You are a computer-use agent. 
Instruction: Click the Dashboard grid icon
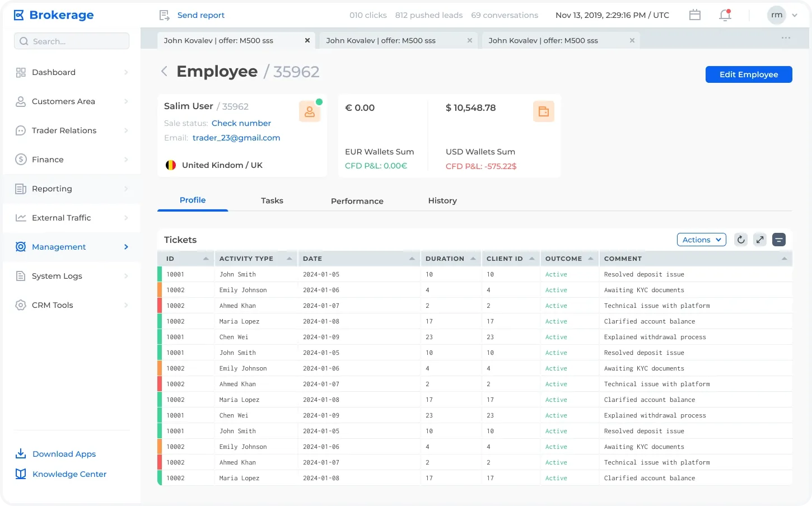pyautogui.click(x=21, y=72)
